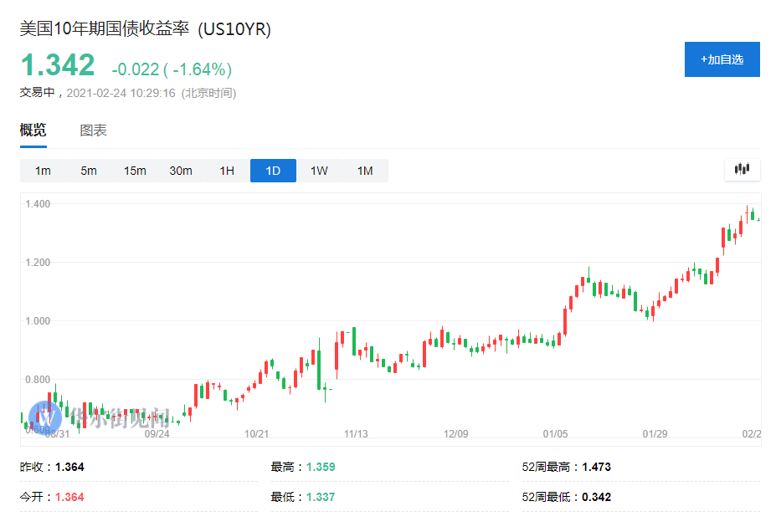Select the 15m timeframe
Screen dimensions: 776x532
(x=134, y=170)
